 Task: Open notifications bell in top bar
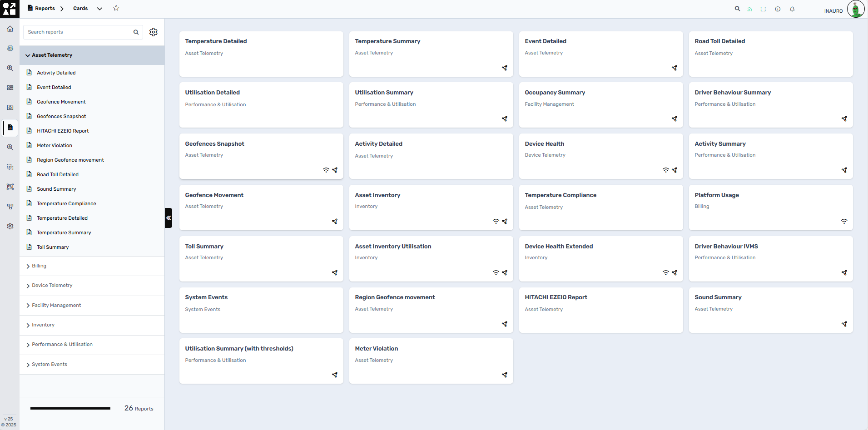792,9
